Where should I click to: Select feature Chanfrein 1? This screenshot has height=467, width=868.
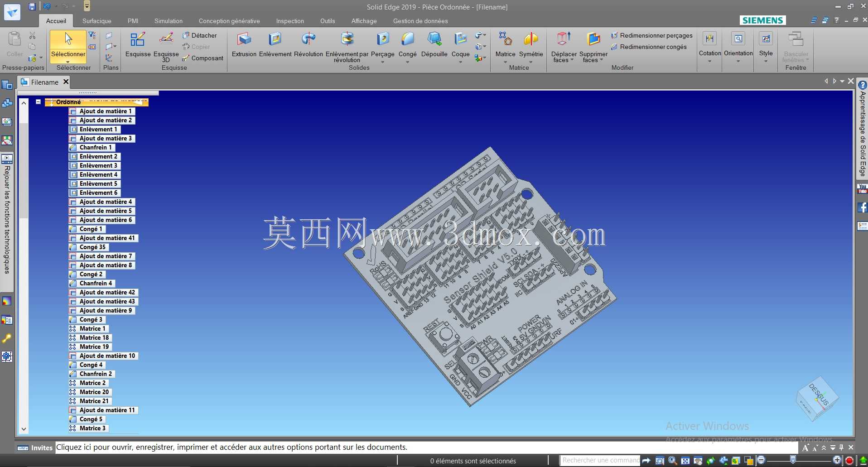92,147
